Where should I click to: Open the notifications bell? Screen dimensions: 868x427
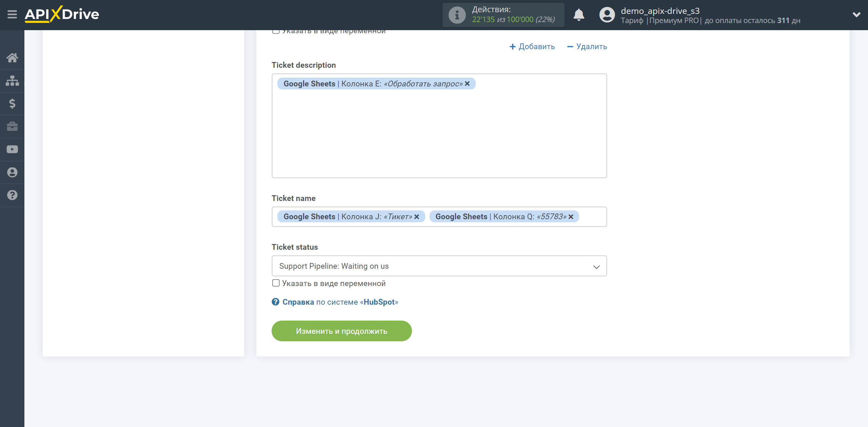[579, 15]
